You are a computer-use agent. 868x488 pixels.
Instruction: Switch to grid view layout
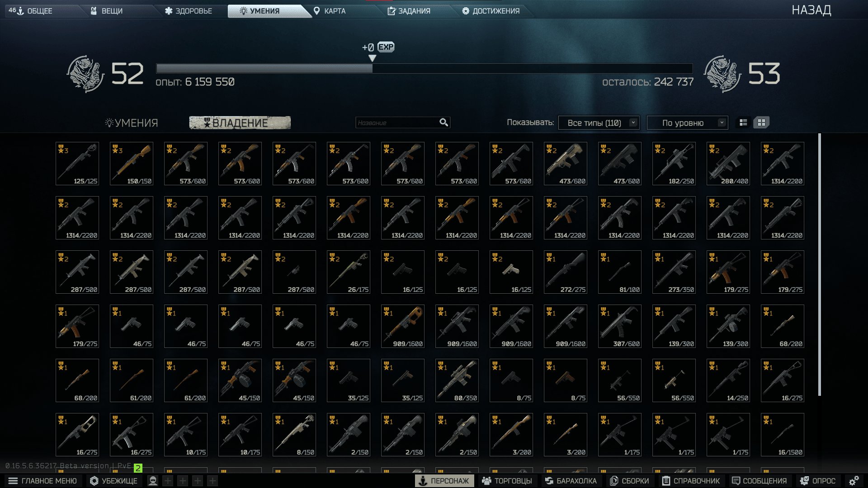(761, 122)
